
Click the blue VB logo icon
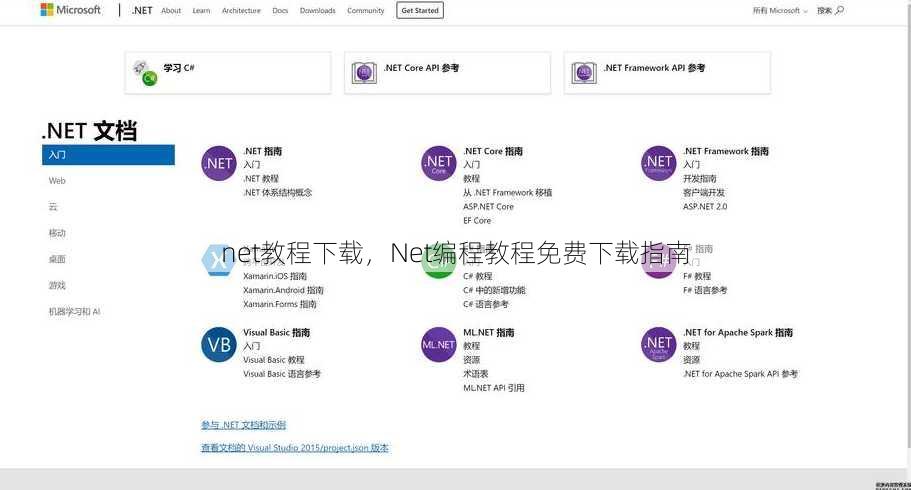point(219,345)
